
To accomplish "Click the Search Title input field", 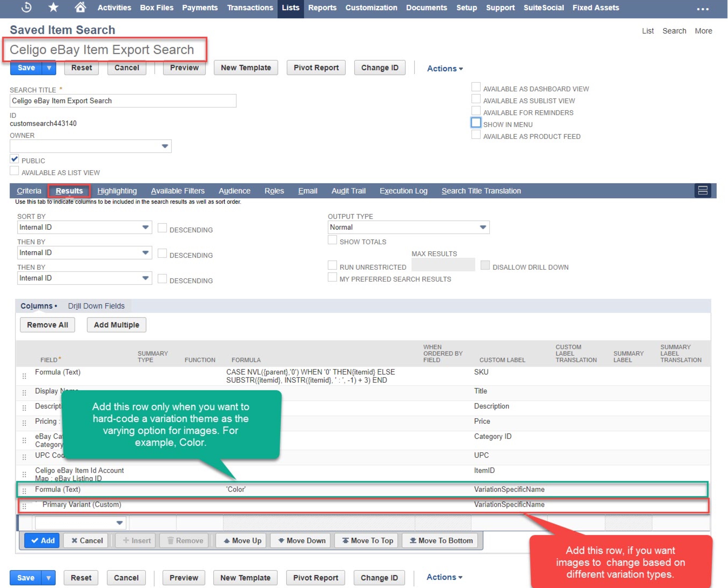I will tap(123, 101).
